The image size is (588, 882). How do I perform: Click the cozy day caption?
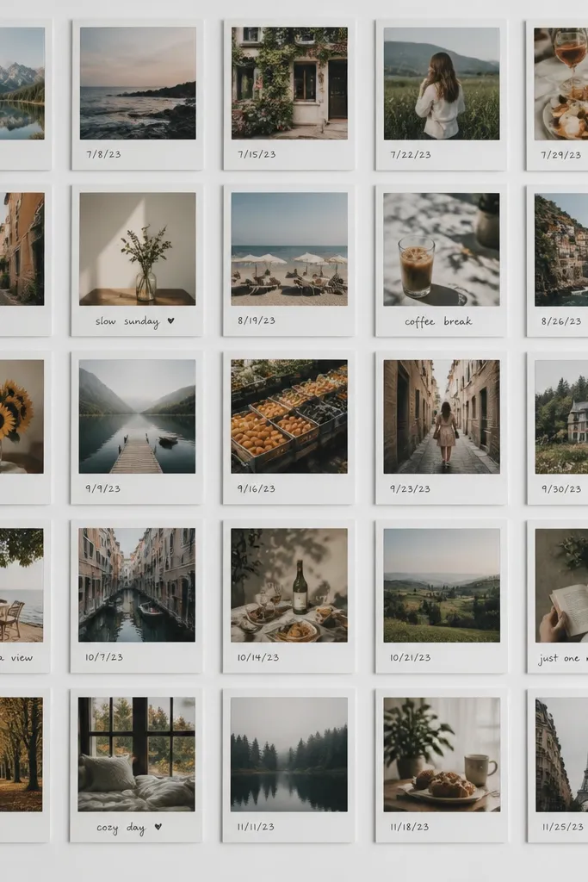121,828
